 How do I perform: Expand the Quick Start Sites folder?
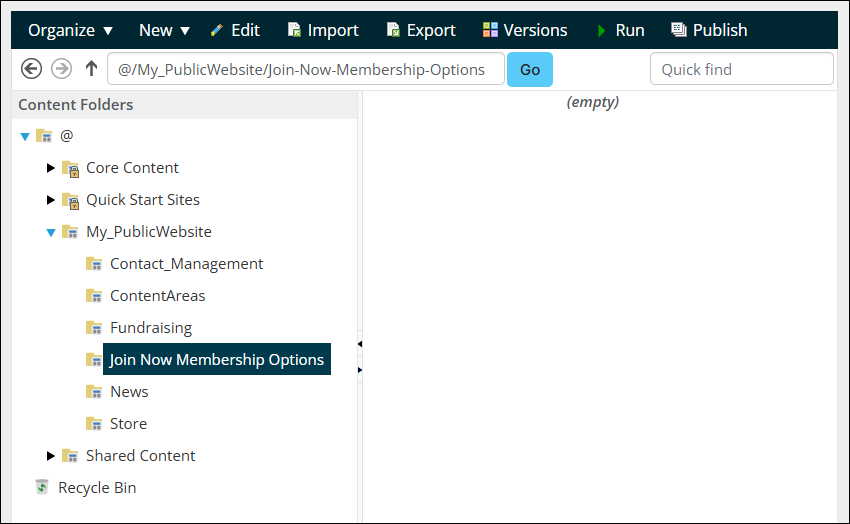coord(51,200)
